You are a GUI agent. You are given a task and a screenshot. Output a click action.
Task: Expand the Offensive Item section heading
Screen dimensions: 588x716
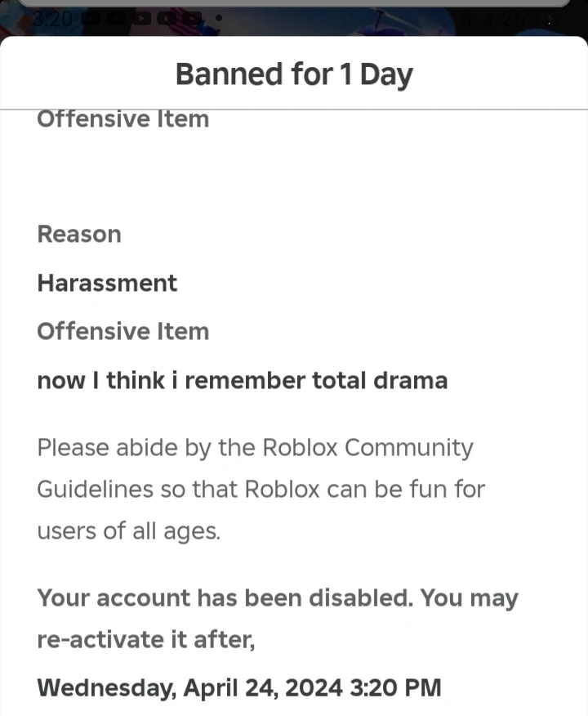(122, 331)
